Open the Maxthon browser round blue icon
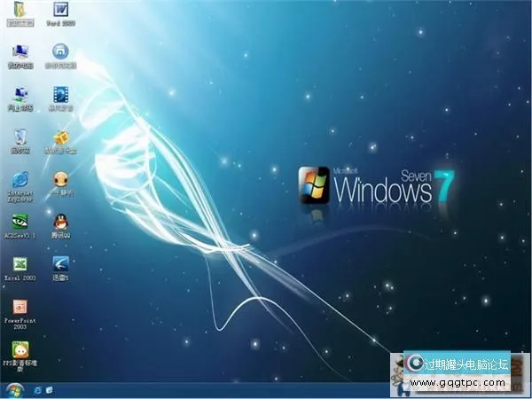The height and width of the screenshot is (399, 532). [60, 51]
